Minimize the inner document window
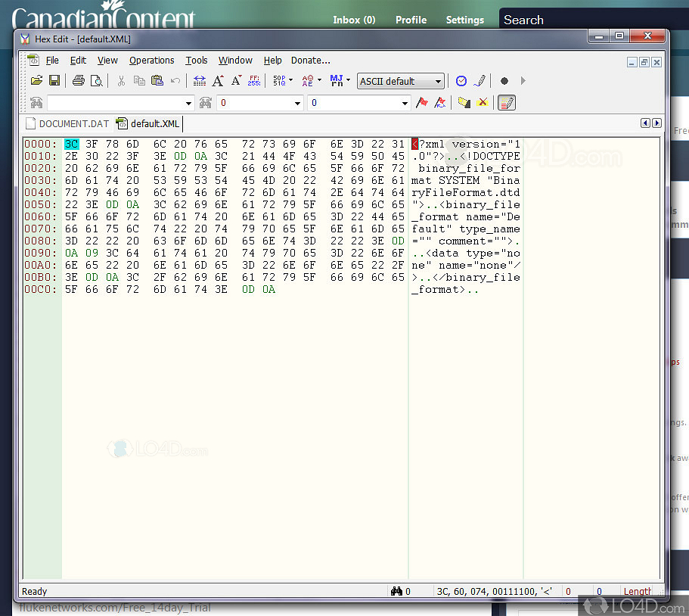Image resolution: width=689 pixels, height=616 pixels. (x=632, y=62)
